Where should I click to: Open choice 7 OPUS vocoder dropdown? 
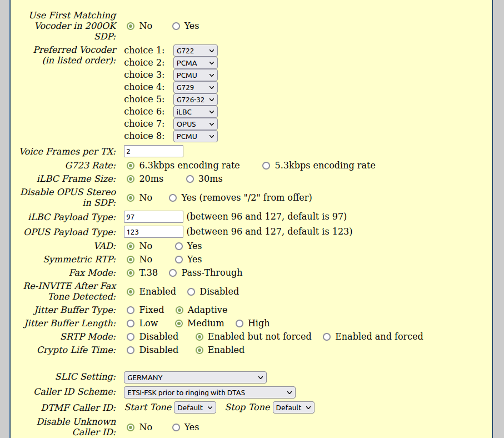click(195, 124)
